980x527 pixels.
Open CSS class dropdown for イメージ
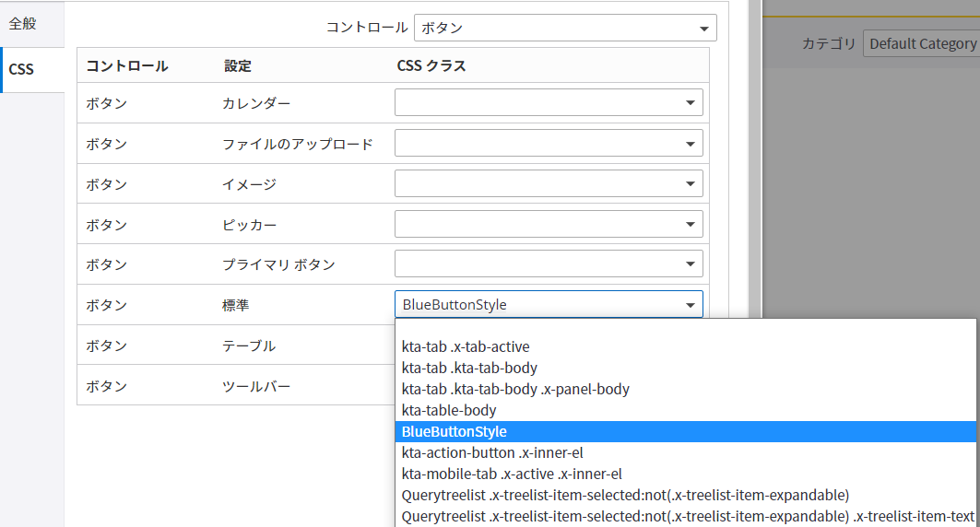tap(549, 183)
